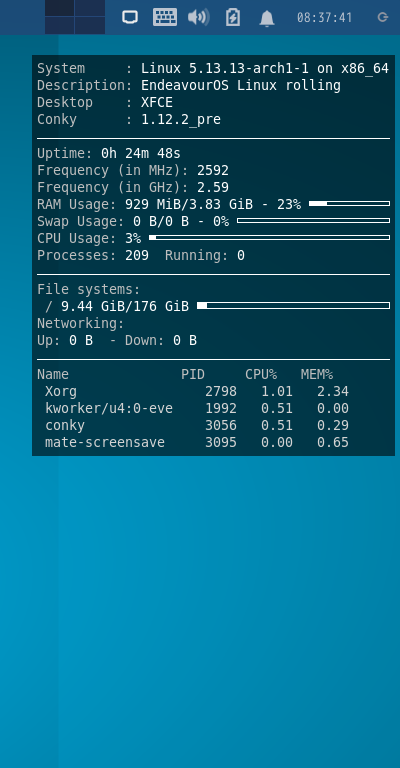Click conky's MEM% value '0.29'
This screenshot has width=400, height=768.
click(x=333, y=425)
